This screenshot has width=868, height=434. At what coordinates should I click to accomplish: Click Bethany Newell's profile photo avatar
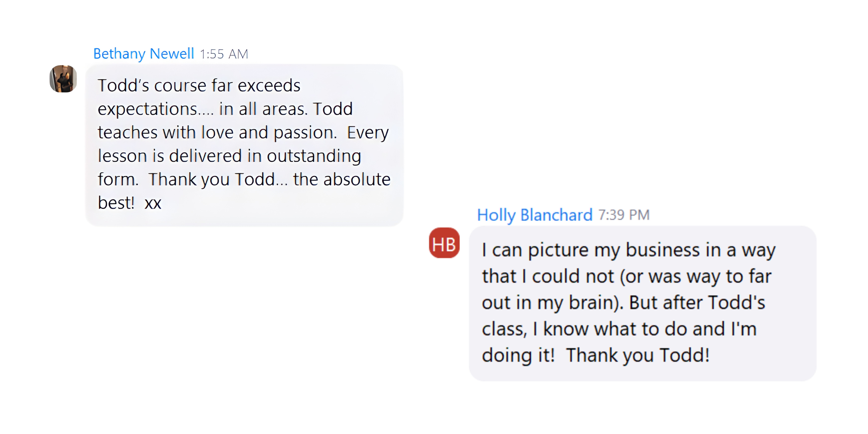coord(63,79)
